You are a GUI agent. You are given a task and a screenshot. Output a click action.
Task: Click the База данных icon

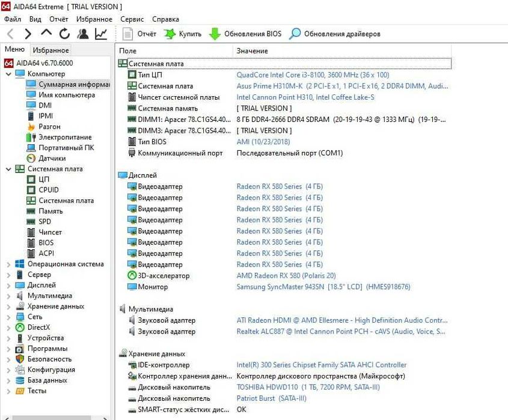tap(20, 380)
